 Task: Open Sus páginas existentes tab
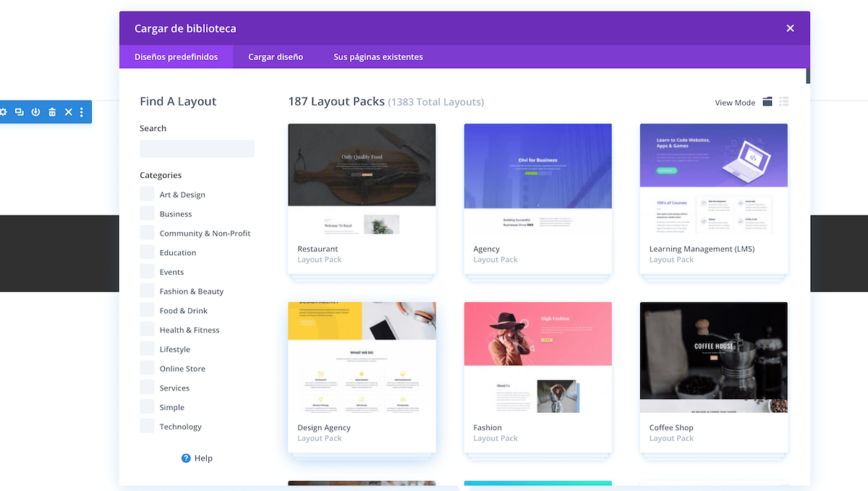tap(378, 57)
